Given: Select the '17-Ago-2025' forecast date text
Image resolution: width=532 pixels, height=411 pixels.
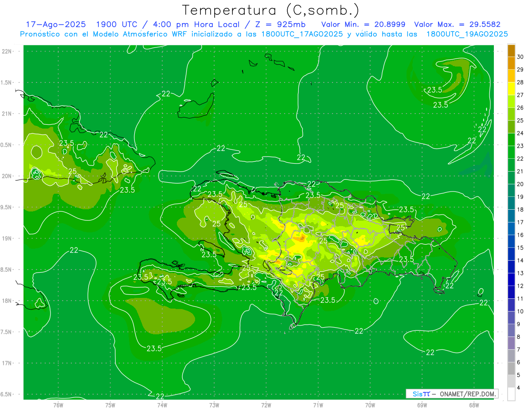Looking at the screenshot, I should pyautogui.click(x=55, y=24).
